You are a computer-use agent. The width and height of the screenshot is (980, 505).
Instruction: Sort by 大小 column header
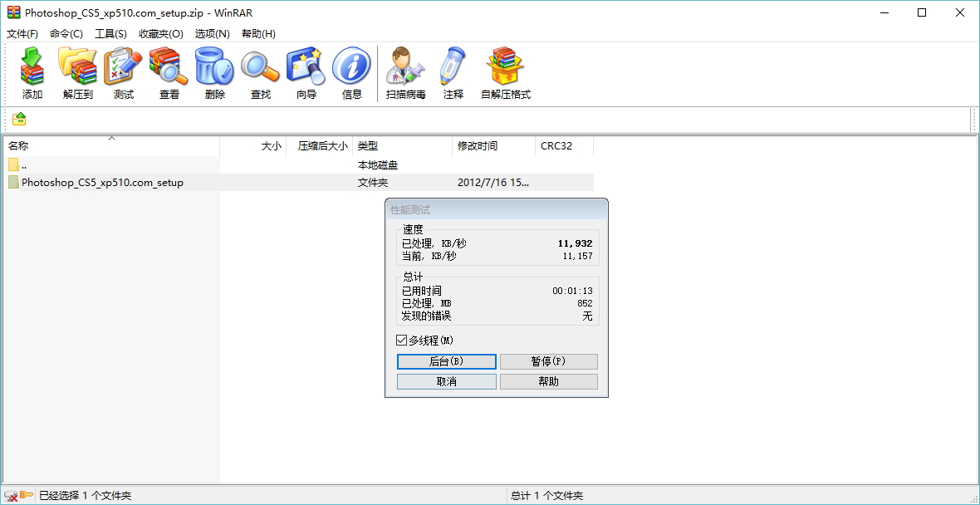(x=253, y=145)
